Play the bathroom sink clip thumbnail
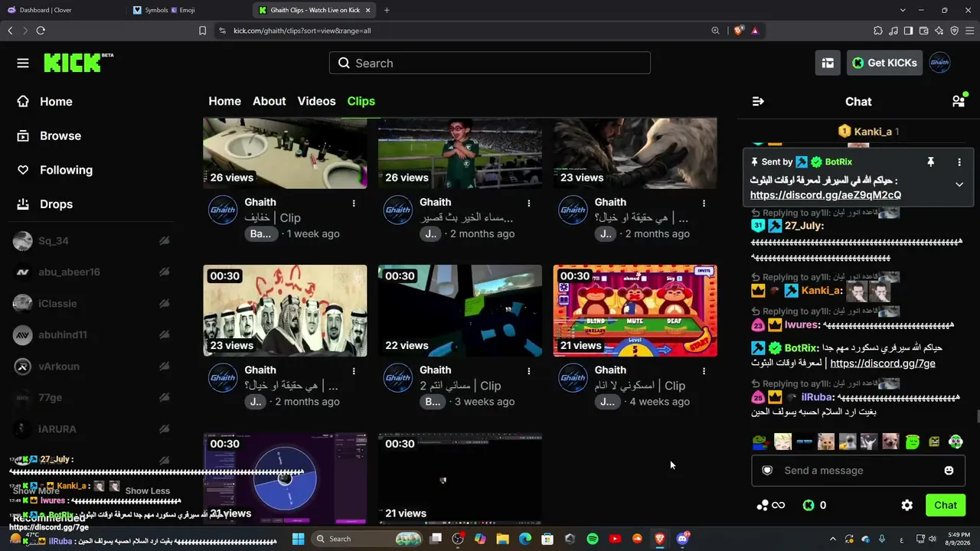 pos(285,153)
